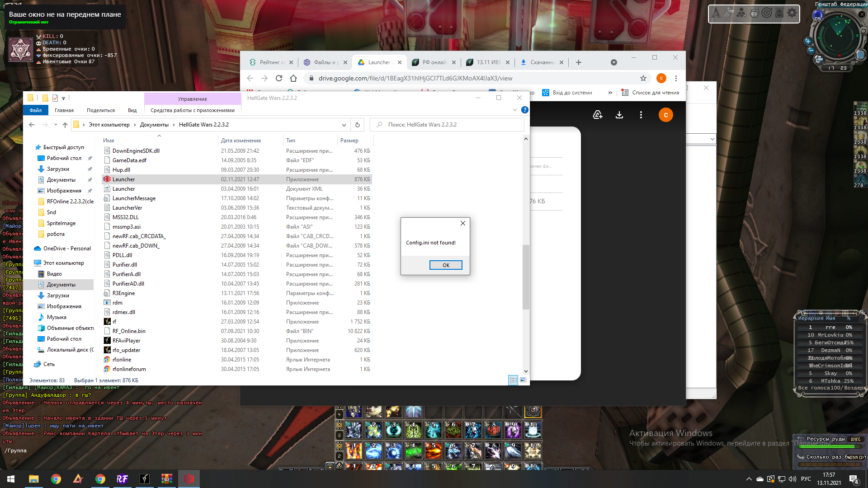Viewport: 868px width, 488px height.
Task: Close the Config.ini not found dialog
Action: tap(463, 223)
